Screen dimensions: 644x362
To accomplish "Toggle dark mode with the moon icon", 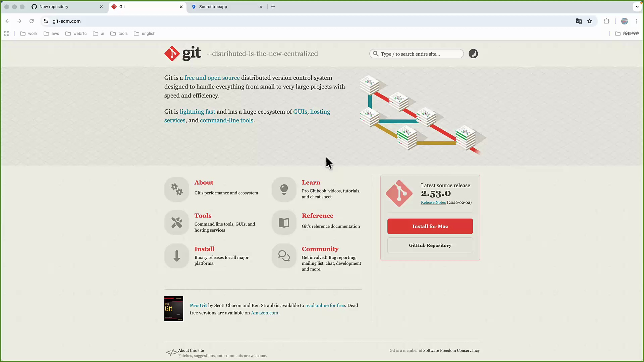I will [x=473, y=54].
